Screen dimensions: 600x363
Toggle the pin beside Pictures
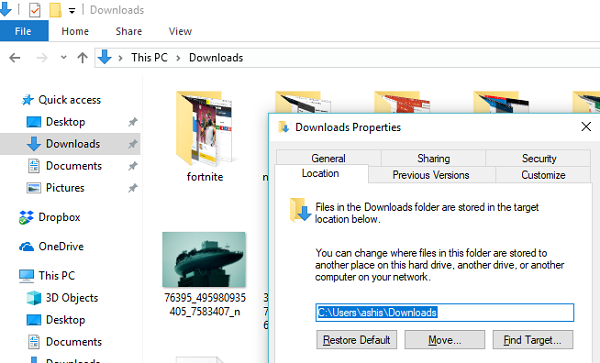click(x=132, y=188)
